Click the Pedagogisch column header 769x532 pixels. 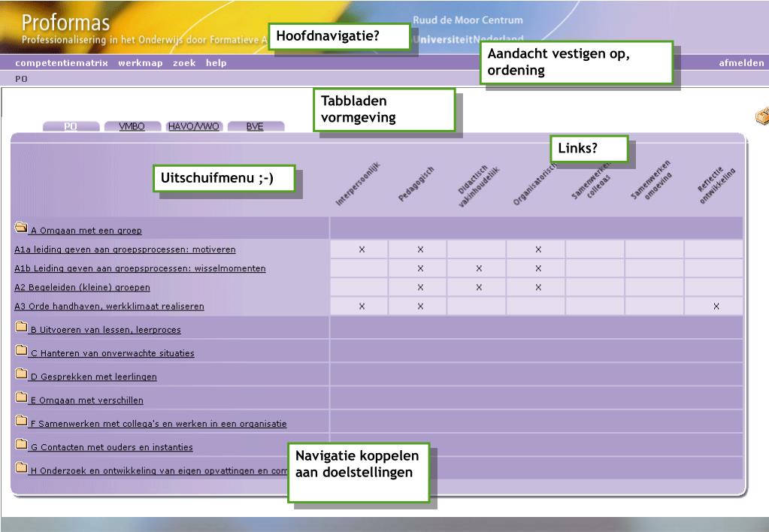click(416, 184)
